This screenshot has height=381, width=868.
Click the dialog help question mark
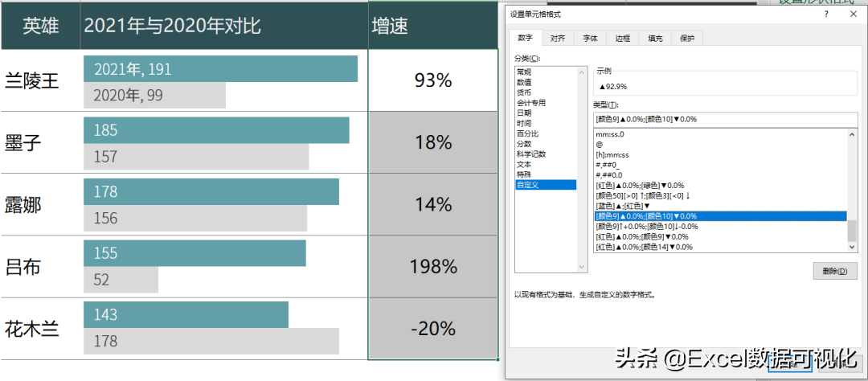pos(826,15)
